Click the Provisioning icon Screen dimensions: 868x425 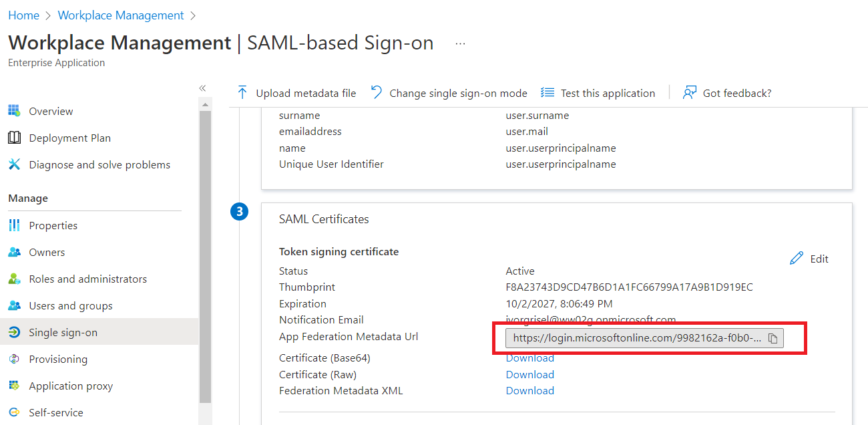pyautogui.click(x=14, y=359)
